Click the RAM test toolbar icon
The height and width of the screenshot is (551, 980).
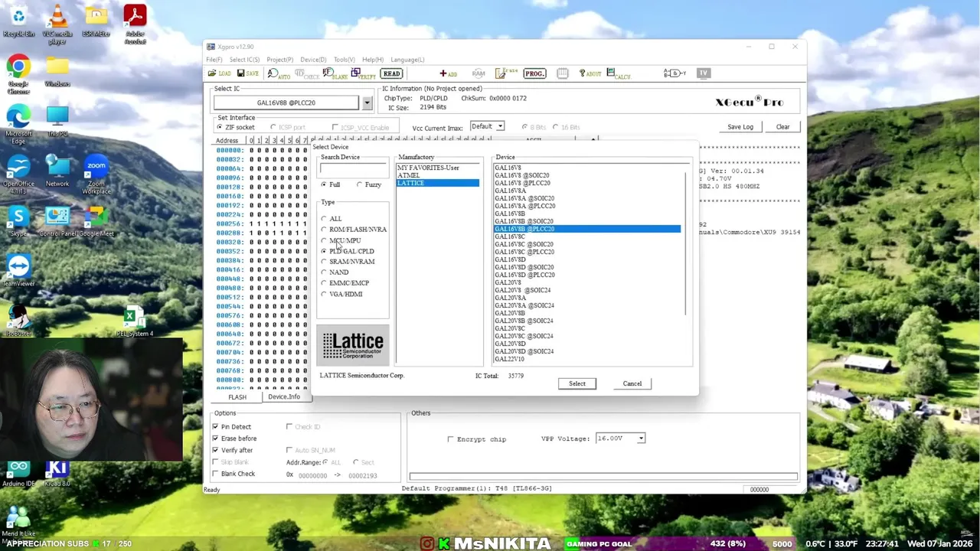pos(479,73)
